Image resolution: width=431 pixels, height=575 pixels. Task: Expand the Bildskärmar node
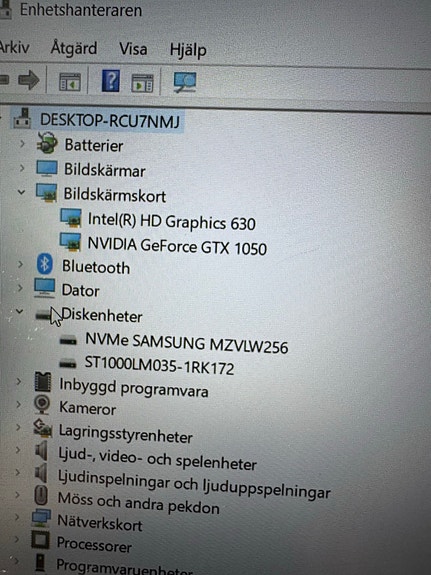[22, 168]
